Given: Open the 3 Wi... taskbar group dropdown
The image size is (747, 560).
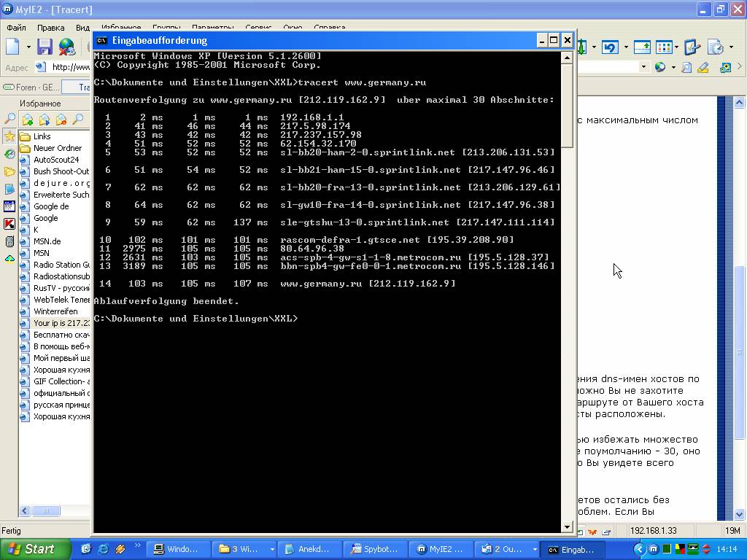Looking at the screenshot, I should coord(272,550).
